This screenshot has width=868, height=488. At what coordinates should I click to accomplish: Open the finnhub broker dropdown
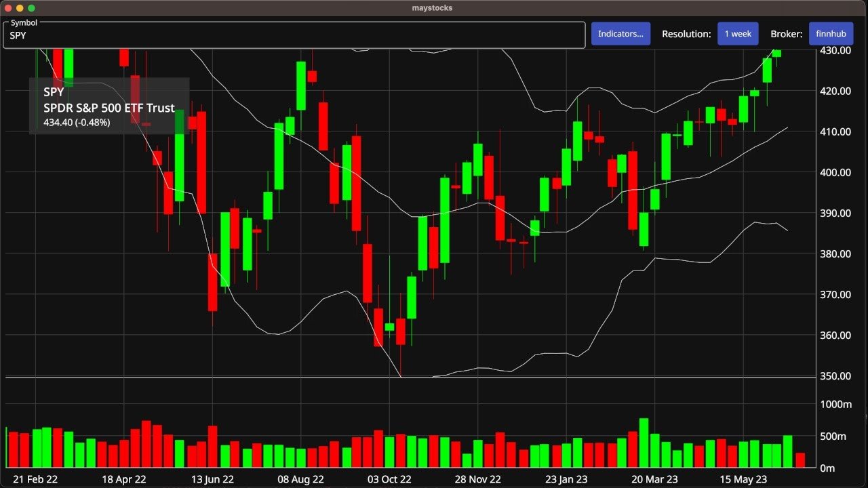tap(831, 34)
